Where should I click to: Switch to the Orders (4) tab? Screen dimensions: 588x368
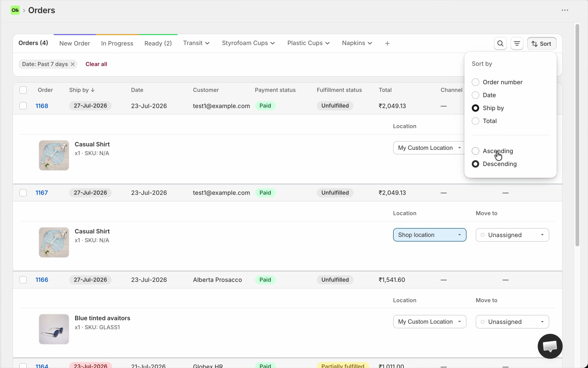[x=33, y=43]
